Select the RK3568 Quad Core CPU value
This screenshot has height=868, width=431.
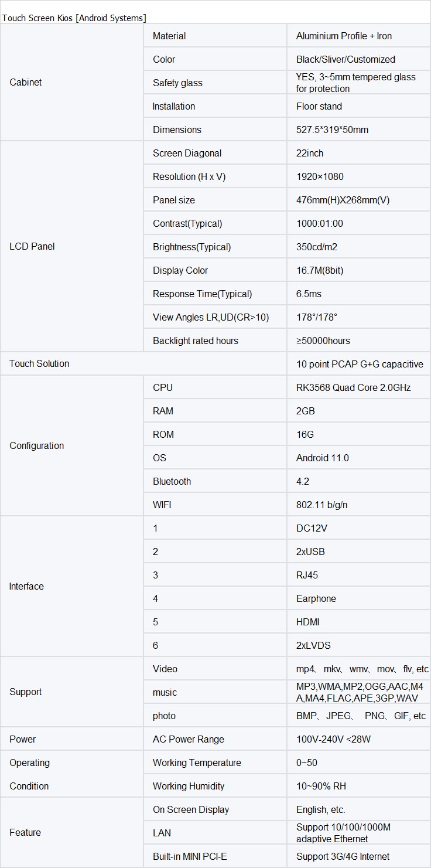click(x=353, y=387)
